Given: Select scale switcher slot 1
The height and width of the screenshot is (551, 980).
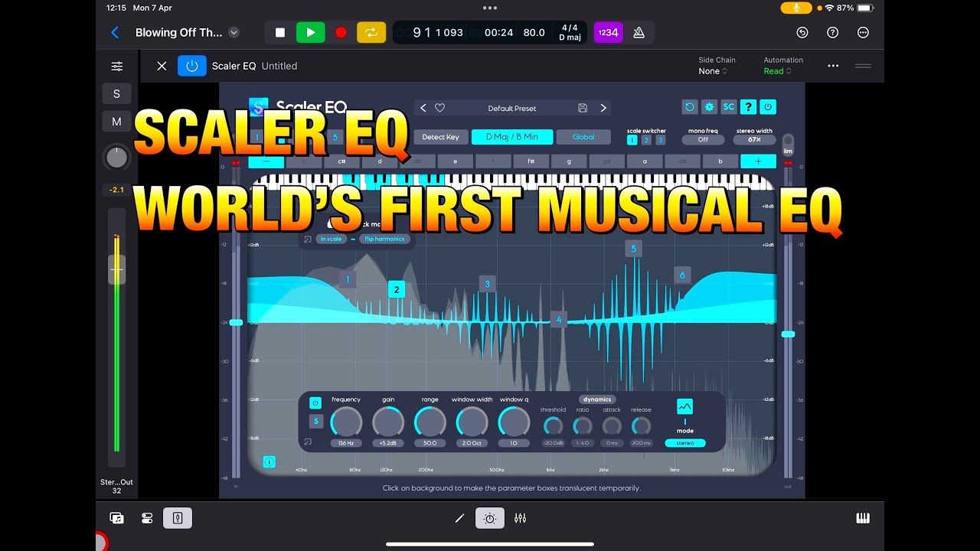Looking at the screenshot, I should pos(632,140).
